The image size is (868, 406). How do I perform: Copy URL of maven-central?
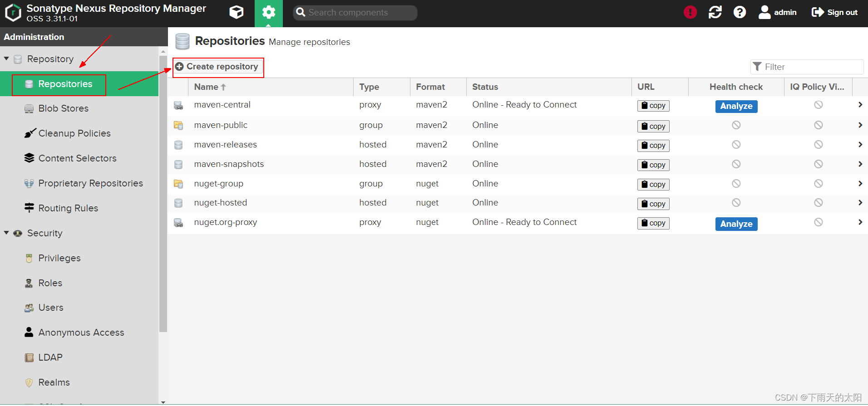tap(653, 106)
